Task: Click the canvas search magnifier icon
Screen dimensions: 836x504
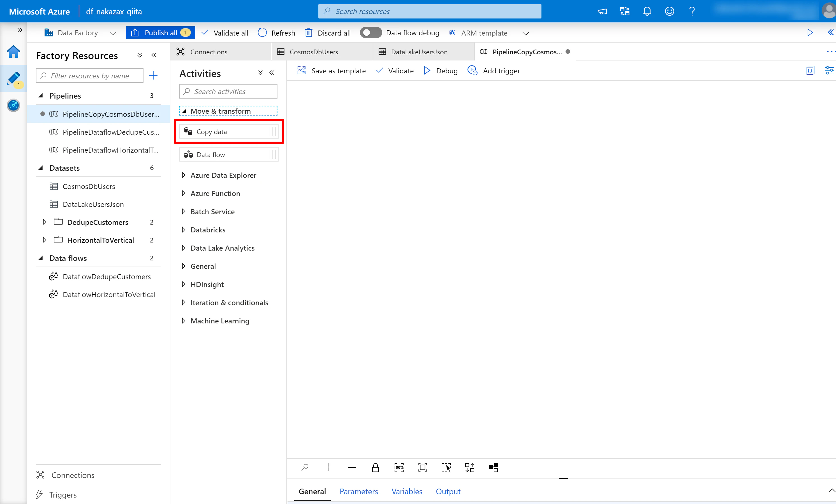Action: (x=305, y=468)
